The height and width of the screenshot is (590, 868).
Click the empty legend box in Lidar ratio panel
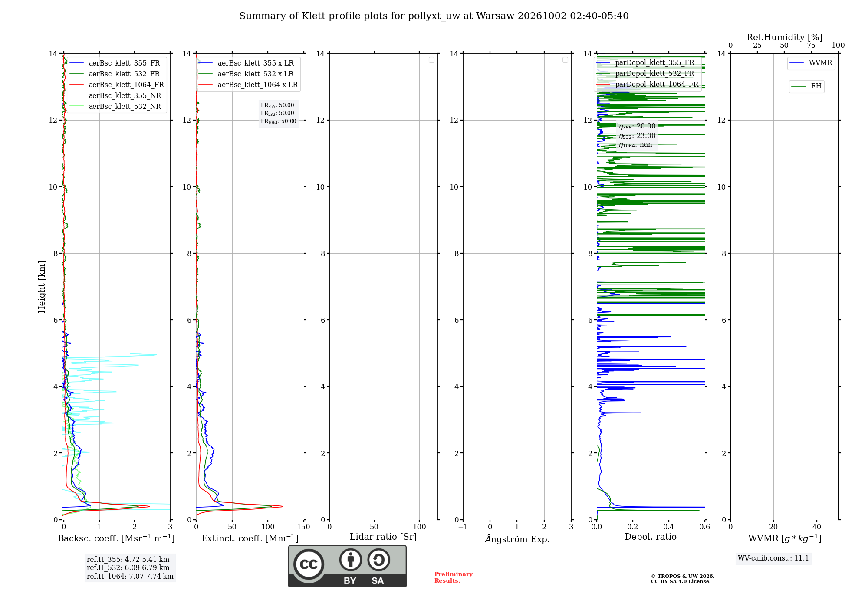431,60
